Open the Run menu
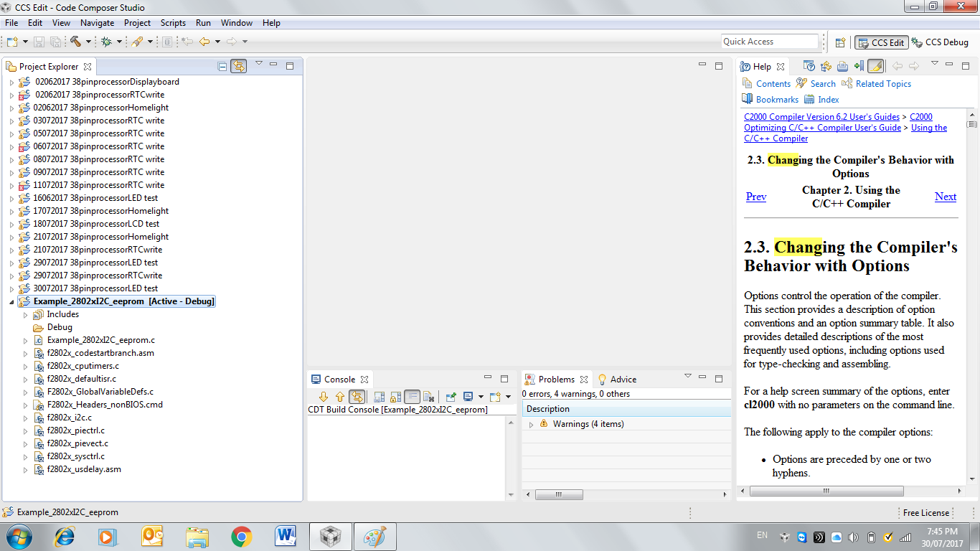 pyautogui.click(x=203, y=23)
